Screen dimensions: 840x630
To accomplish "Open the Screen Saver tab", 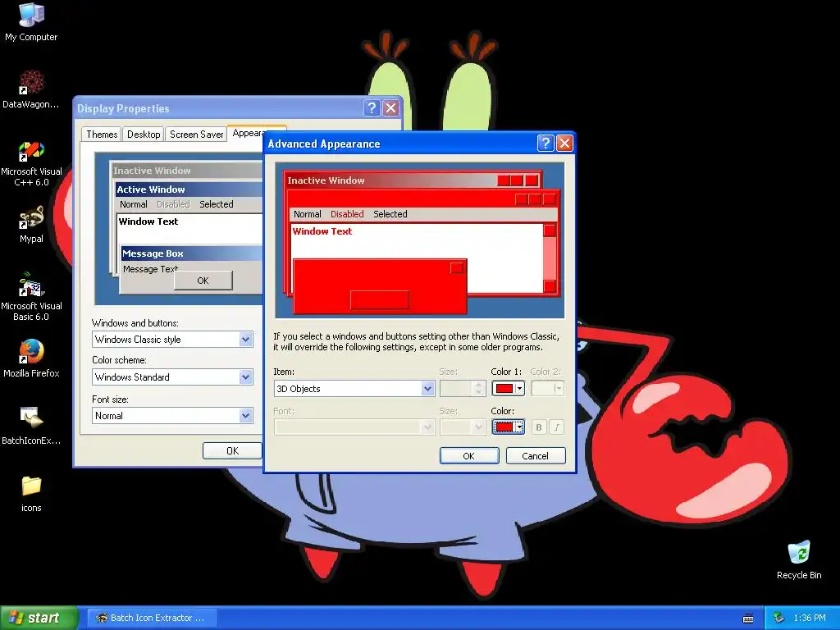I will click(x=196, y=135).
